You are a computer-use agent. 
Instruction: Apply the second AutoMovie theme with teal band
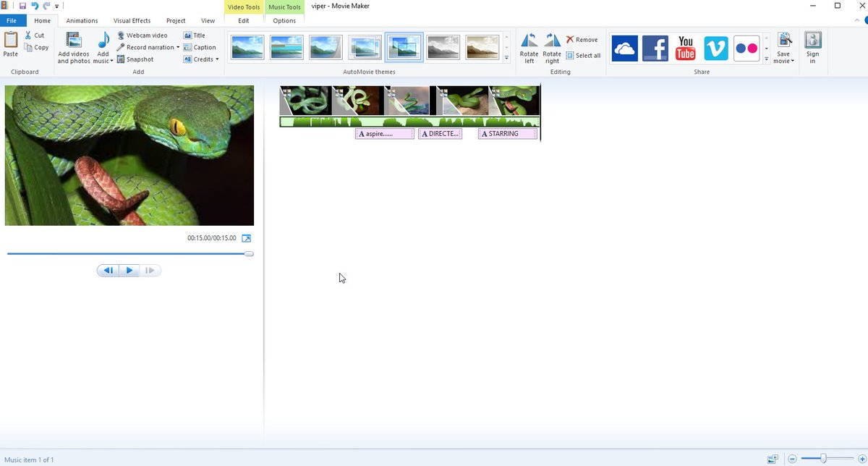point(286,47)
